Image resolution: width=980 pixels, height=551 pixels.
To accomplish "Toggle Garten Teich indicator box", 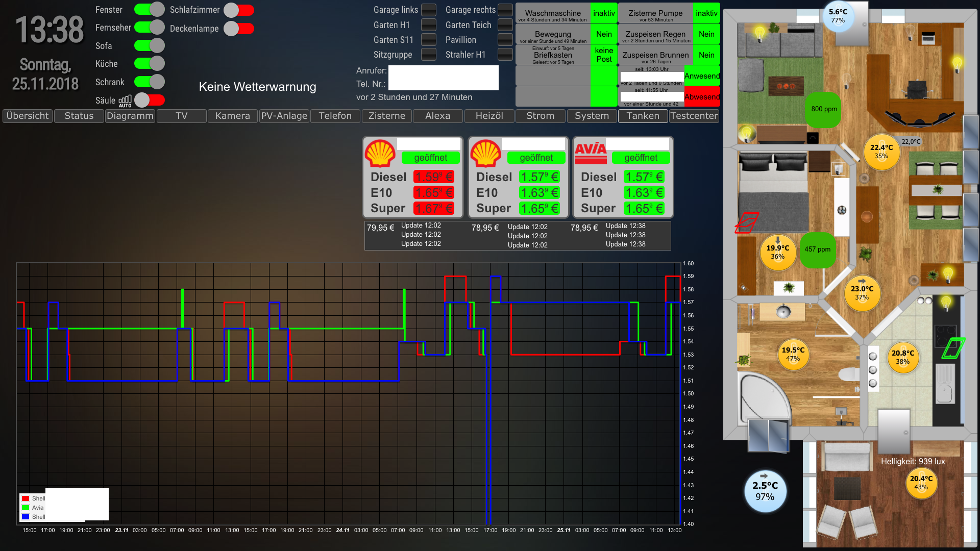I will pyautogui.click(x=505, y=24).
